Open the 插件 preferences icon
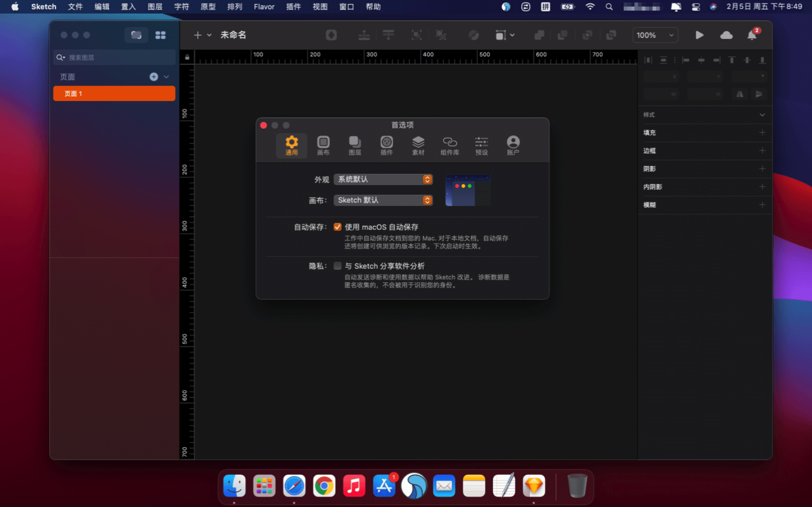The height and width of the screenshot is (507, 812). (x=386, y=145)
